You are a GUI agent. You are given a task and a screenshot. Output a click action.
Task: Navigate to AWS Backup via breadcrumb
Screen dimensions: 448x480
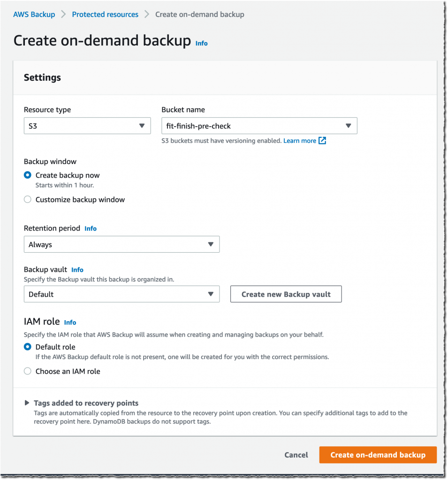(x=34, y=14)
